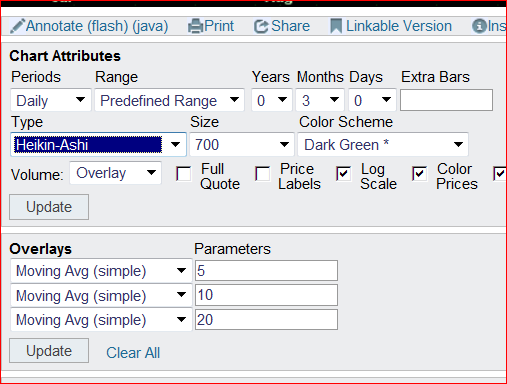
Task: Click the Clear All link
Action: [x=133, y=353]
